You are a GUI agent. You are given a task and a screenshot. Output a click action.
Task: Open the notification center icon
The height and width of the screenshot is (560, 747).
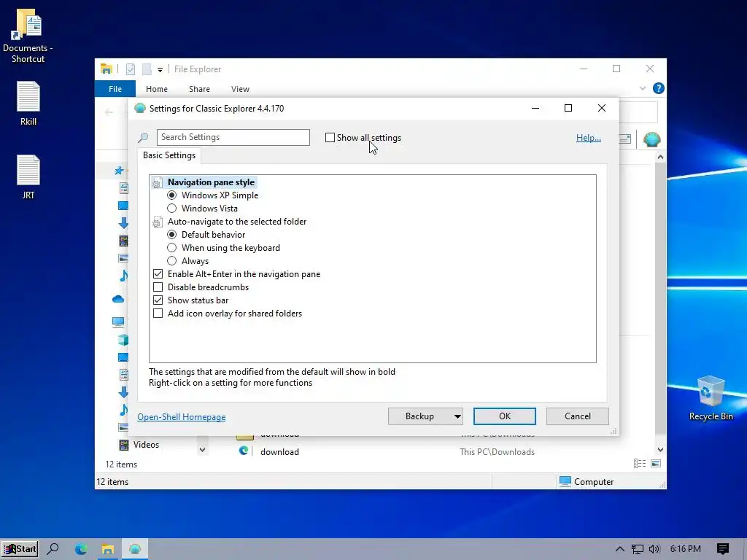tap(722, 549)
